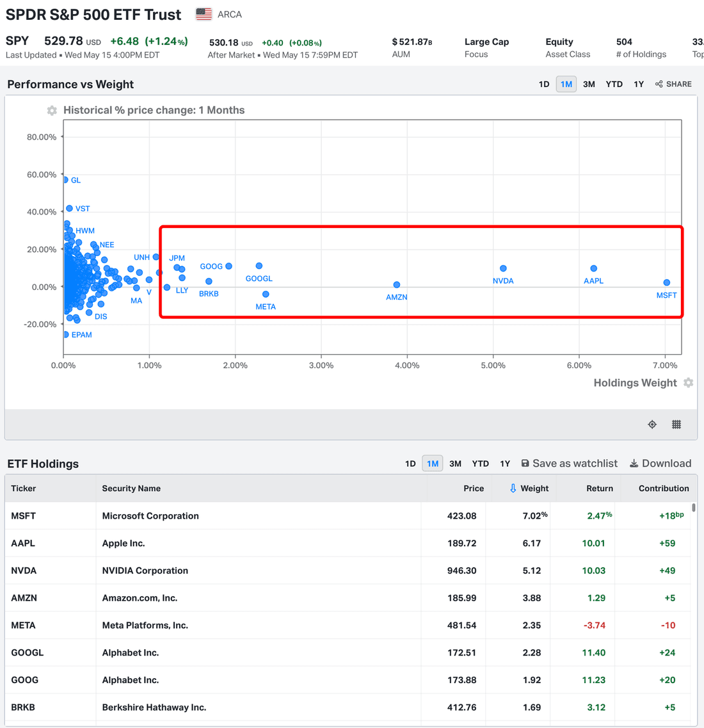
Task: Open AMZN ticker in holdings table
Action: click(x=24, y=598)
